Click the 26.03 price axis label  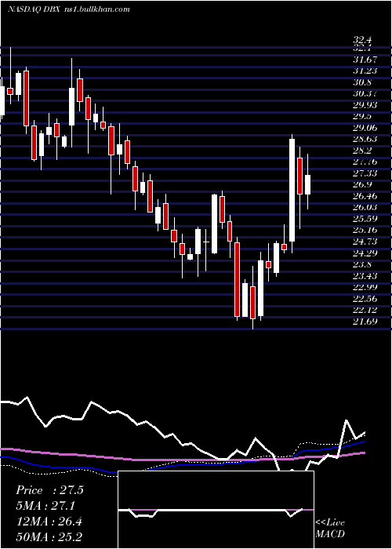[x=365, y=207]
